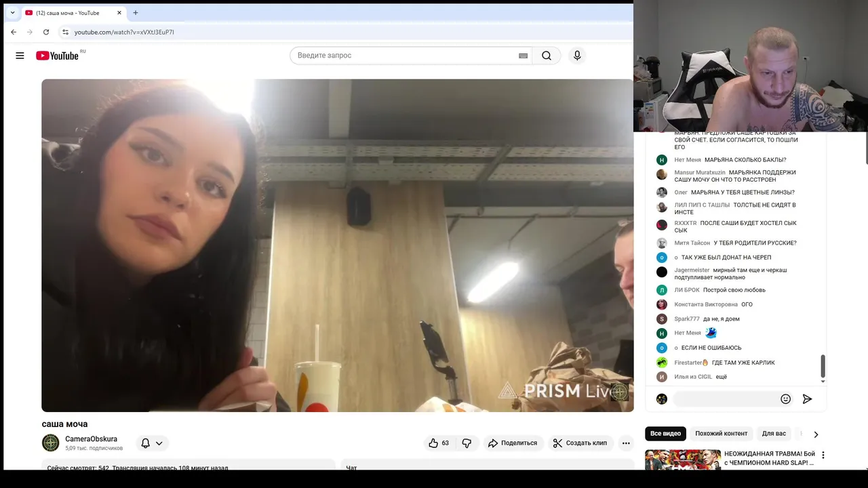Screen dimensions: 868x488
Task: View site information icon in address bar
Action: pyautogui.click(x=65, y=32)
